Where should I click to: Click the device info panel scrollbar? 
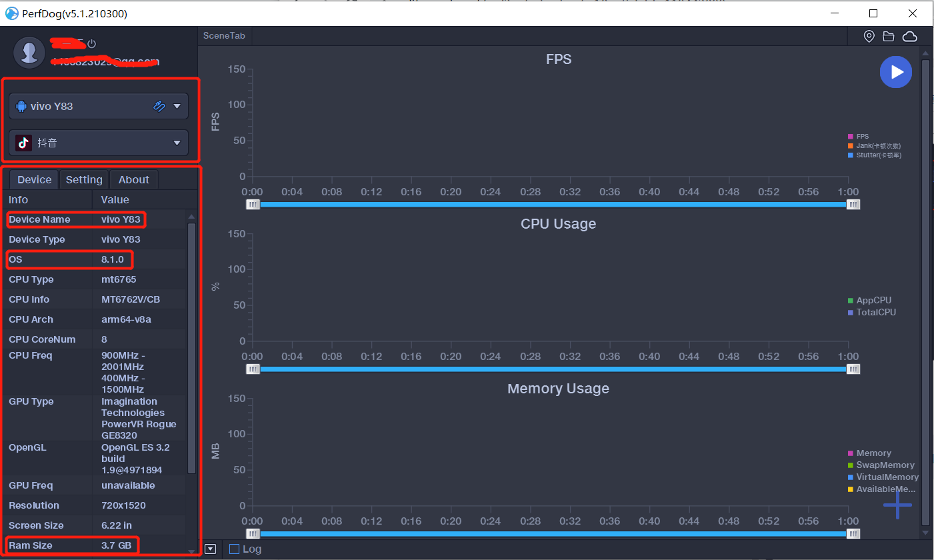[x=192, y=348]
